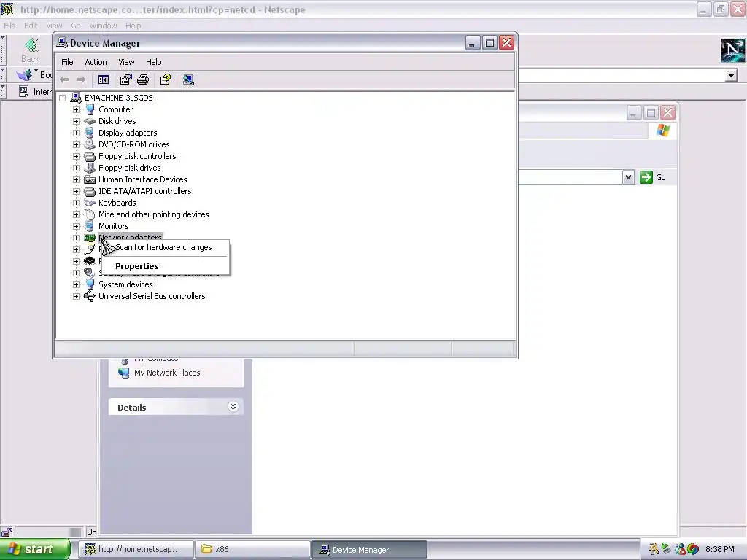The height and width of the screenshot is (560, 747).
Task: Click the Netscape security lock status icon
Action: 7,532
